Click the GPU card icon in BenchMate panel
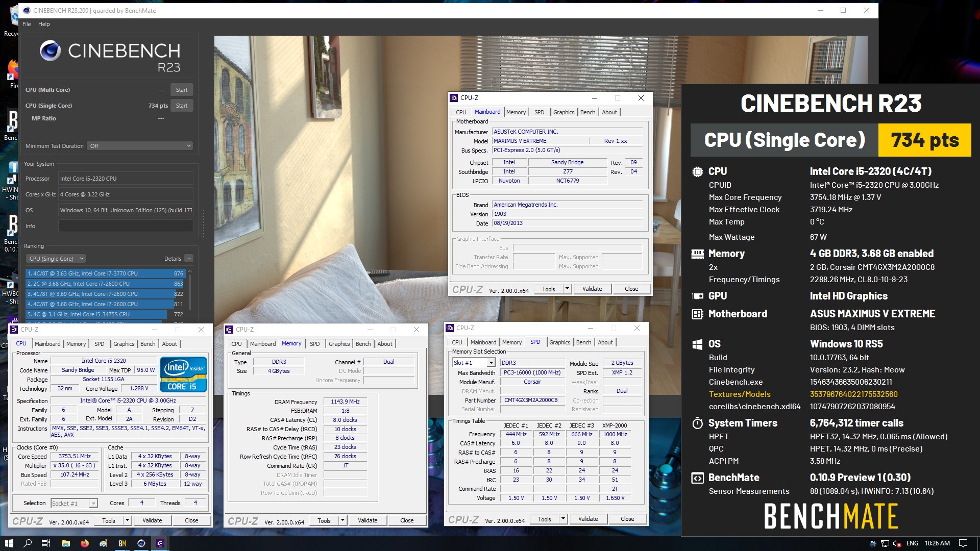This screenshot has height=551, width=980. click(697, 296)
